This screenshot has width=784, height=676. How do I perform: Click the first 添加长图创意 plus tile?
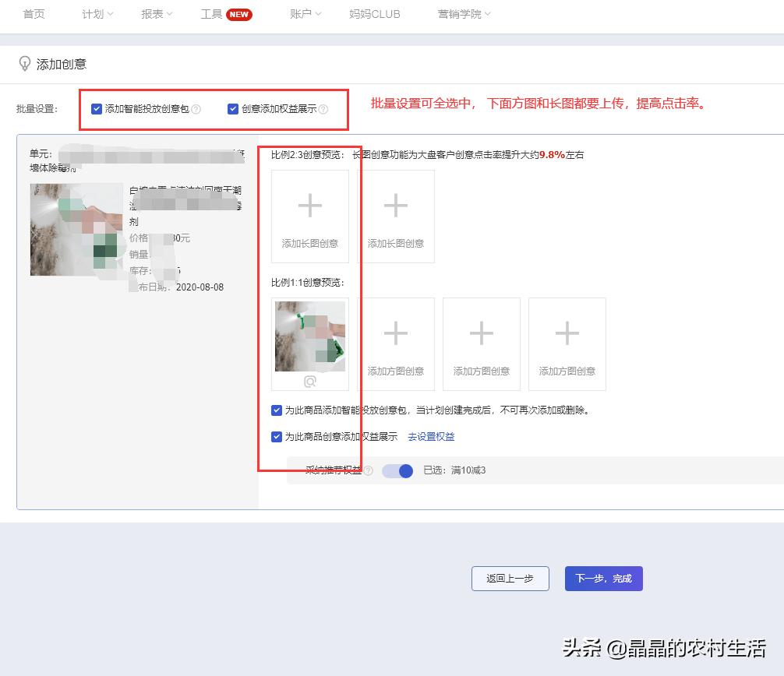point(309,217)
